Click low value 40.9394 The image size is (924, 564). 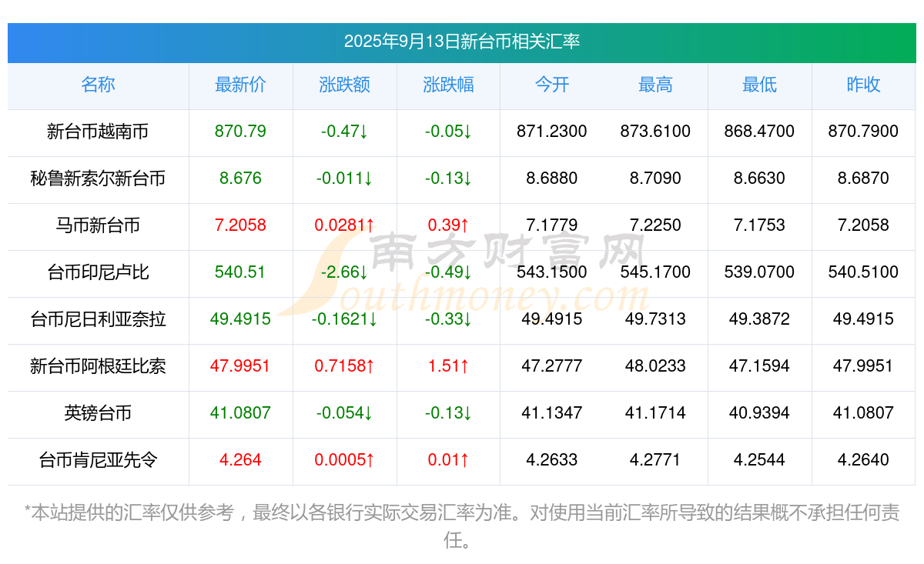759,413
